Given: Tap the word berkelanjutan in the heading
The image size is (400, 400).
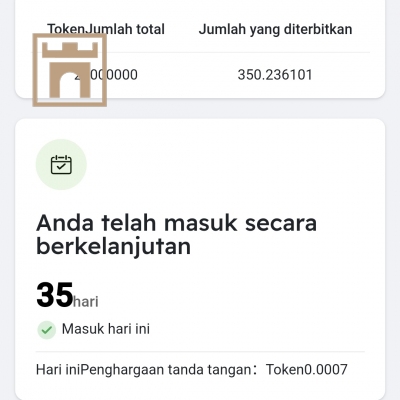Looking at the screenshot, I should tap(113, 247).
